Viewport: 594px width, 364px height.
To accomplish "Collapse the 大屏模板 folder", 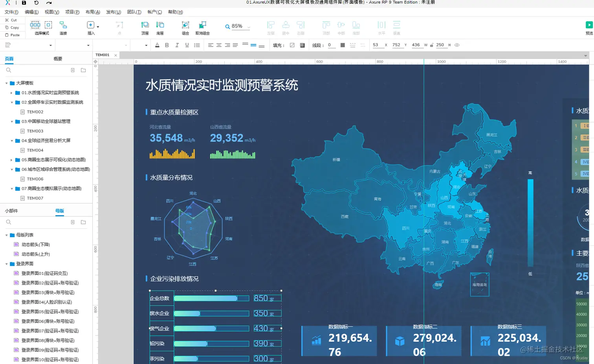I will (x=7, y=83).
